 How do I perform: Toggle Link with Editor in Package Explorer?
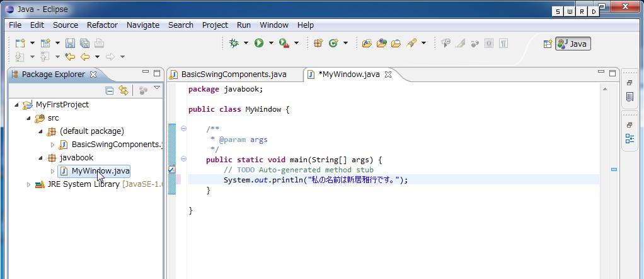(123, 91)
